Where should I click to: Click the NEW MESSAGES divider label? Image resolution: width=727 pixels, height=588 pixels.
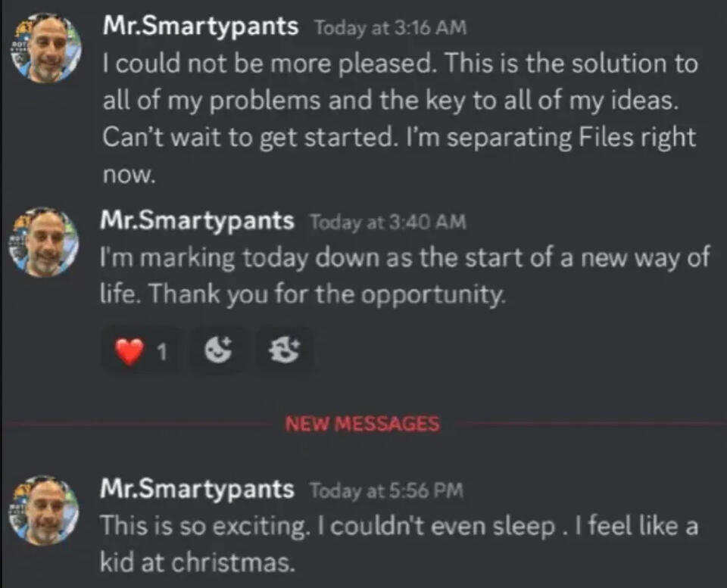coord(362,424)
